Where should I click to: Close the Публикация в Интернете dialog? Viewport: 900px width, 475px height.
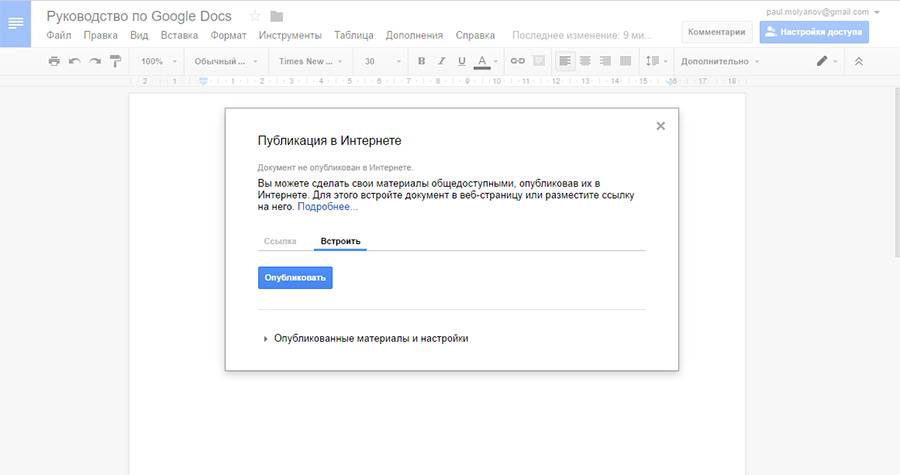pos(661,126)
